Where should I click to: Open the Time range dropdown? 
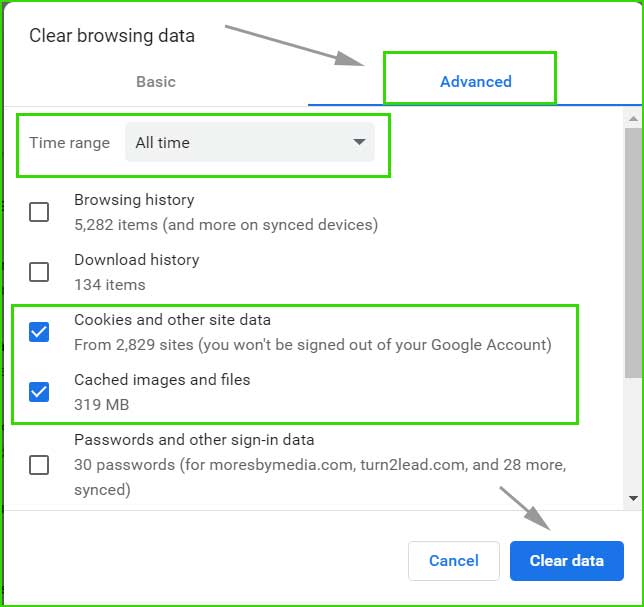pyautogui.click(x=250, y=142)
